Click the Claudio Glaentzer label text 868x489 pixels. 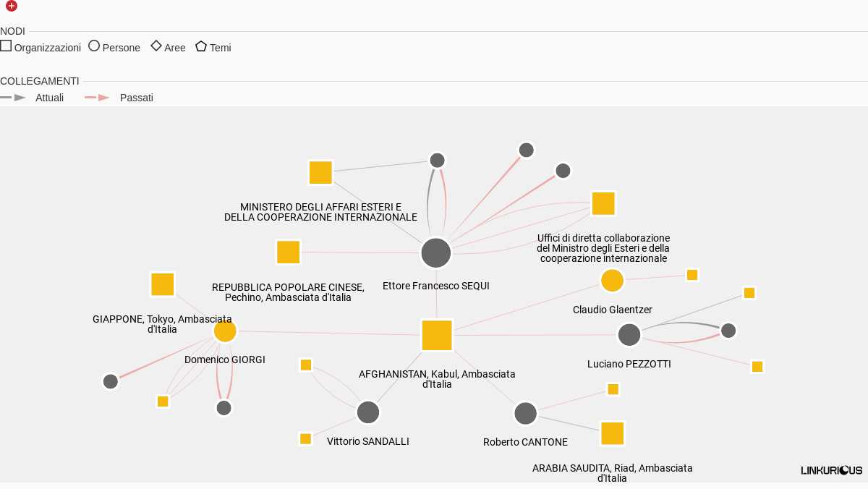[x=613, y=310]
